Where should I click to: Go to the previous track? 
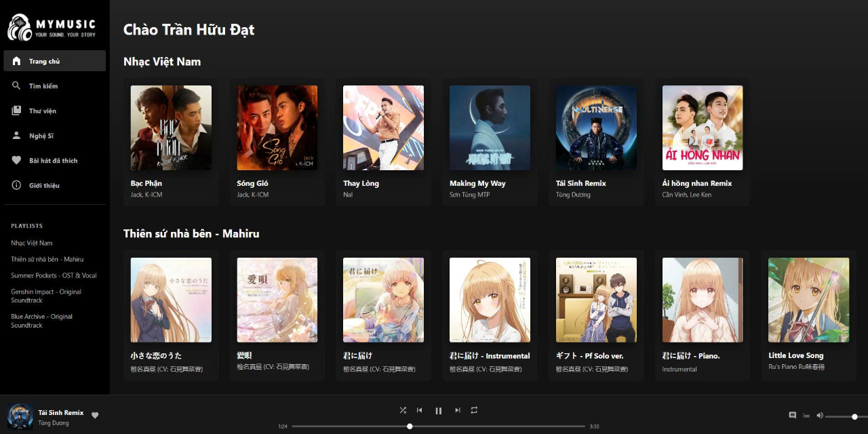[x=419, y=410]
